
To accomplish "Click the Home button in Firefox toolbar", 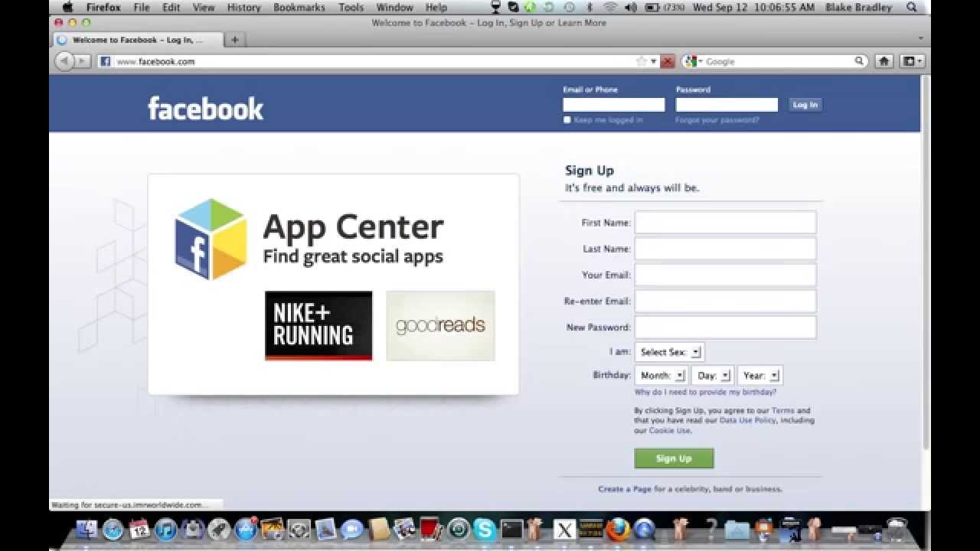I will point(884,61).
